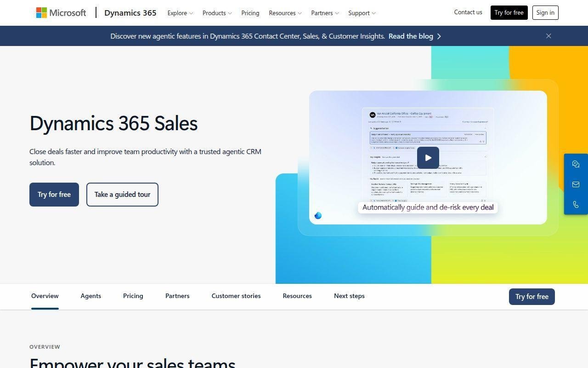Screen dimensions: 588x368
Task: Click the Copilot logo in video corner
Action: 318,215
